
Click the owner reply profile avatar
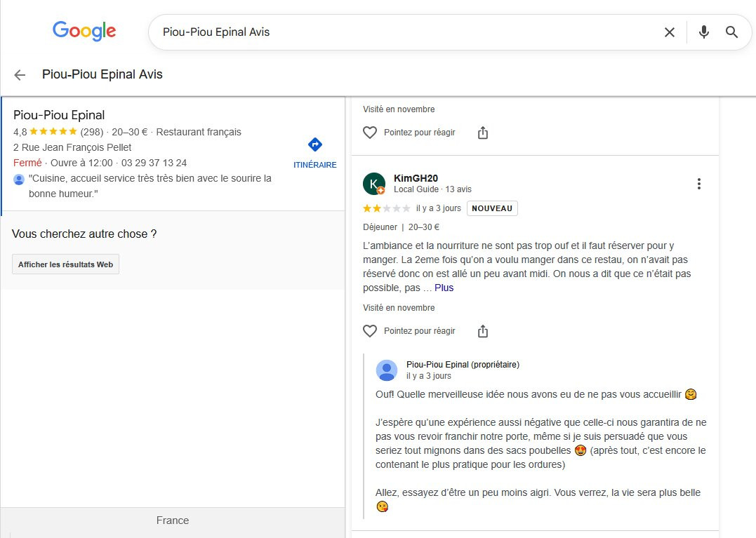(x=387, y=370)
